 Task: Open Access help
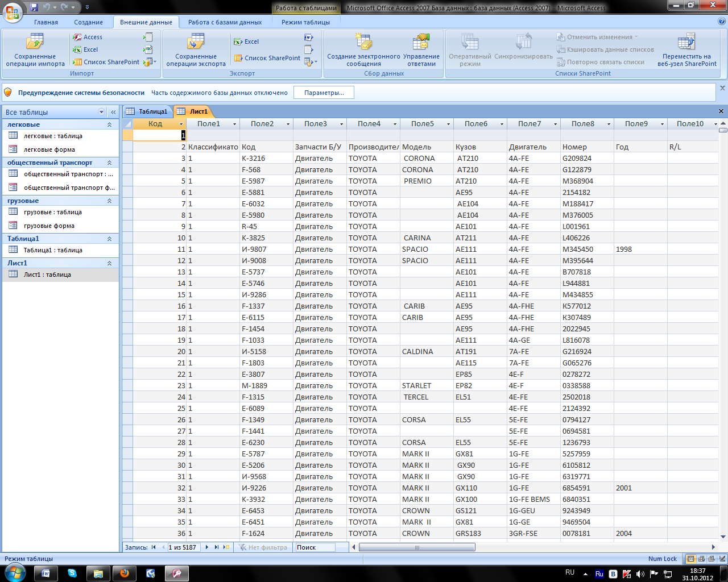tap(722, 22)
